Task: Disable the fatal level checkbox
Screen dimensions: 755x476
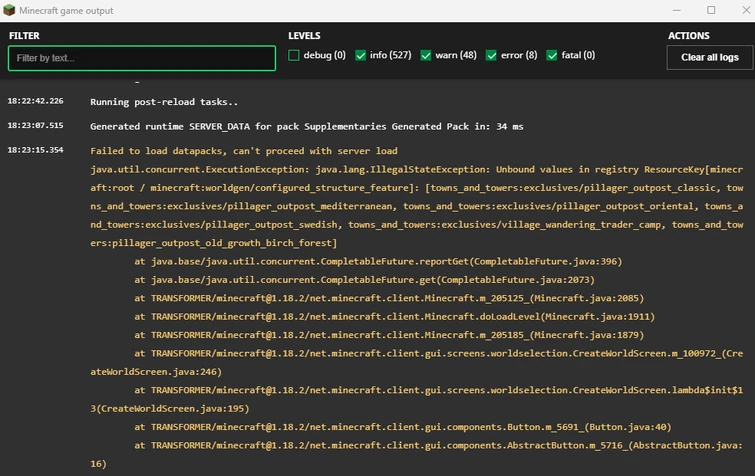Action: tap(553, 56)
